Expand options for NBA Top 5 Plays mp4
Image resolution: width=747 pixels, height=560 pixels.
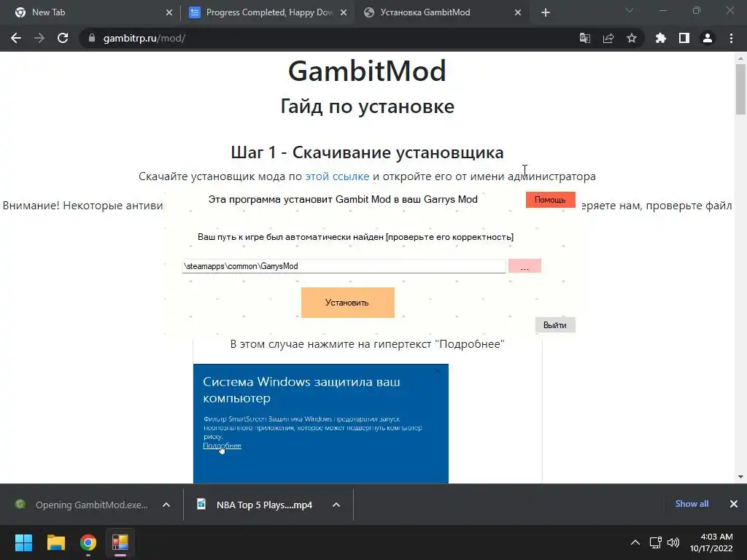tap(336, 505)
